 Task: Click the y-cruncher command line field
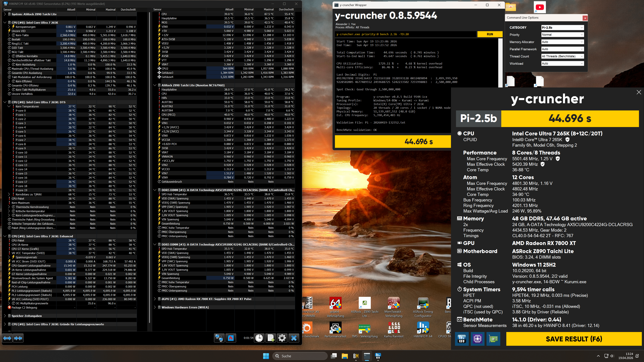[405, 34]
